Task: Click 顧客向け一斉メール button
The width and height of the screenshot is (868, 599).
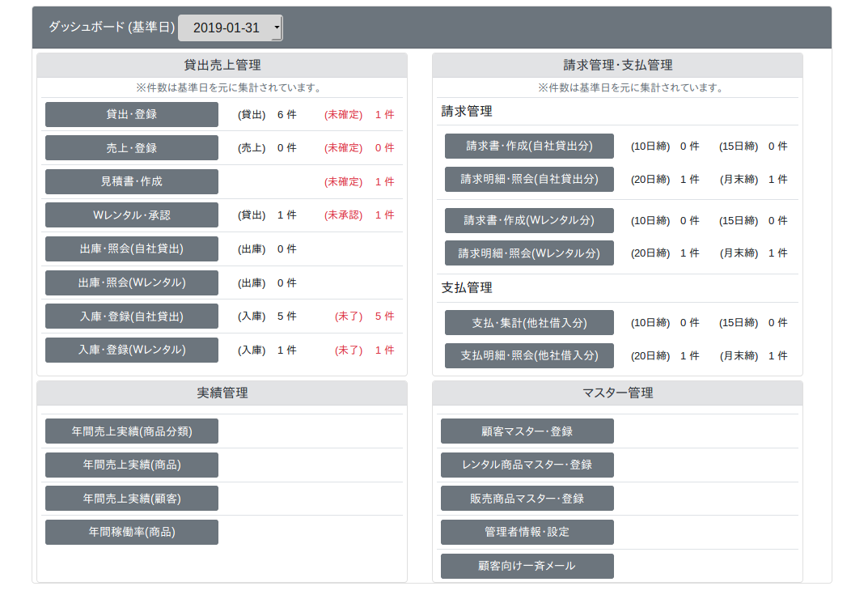Action: coord(527,566)
